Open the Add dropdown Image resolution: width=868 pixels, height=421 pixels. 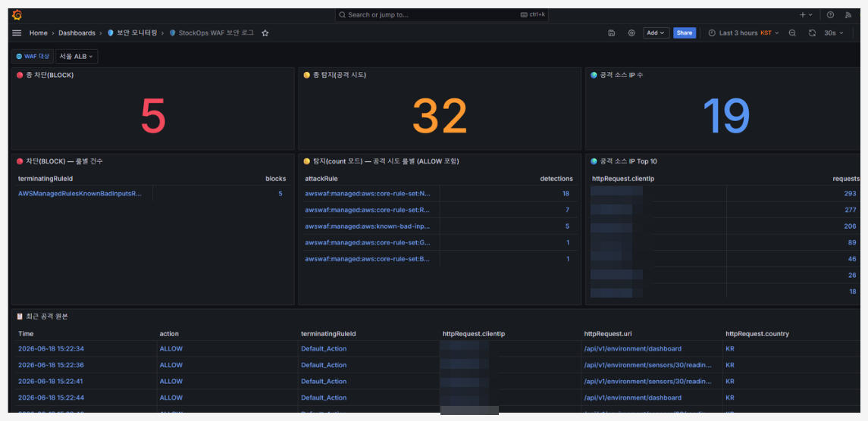656,33
